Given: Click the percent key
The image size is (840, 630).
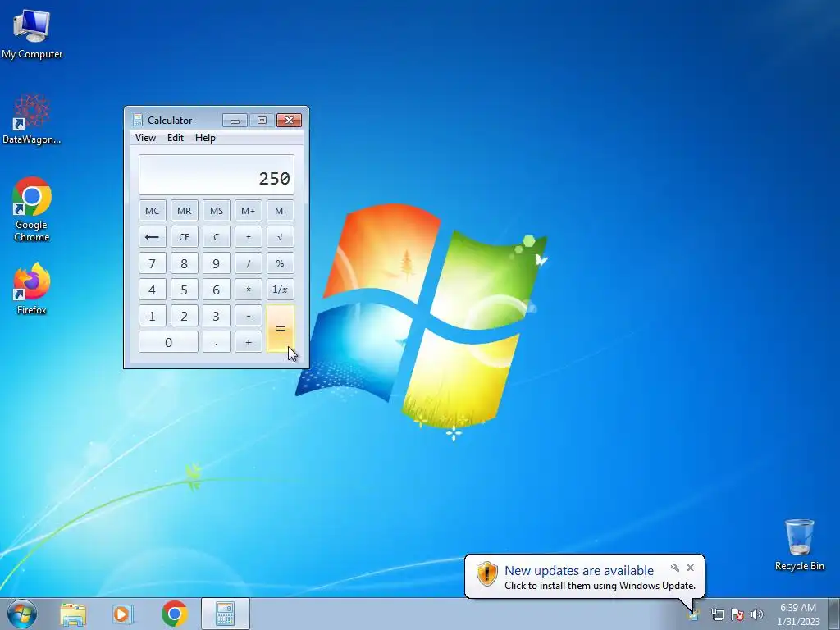Looking at the screenshot, I should 281,263.
